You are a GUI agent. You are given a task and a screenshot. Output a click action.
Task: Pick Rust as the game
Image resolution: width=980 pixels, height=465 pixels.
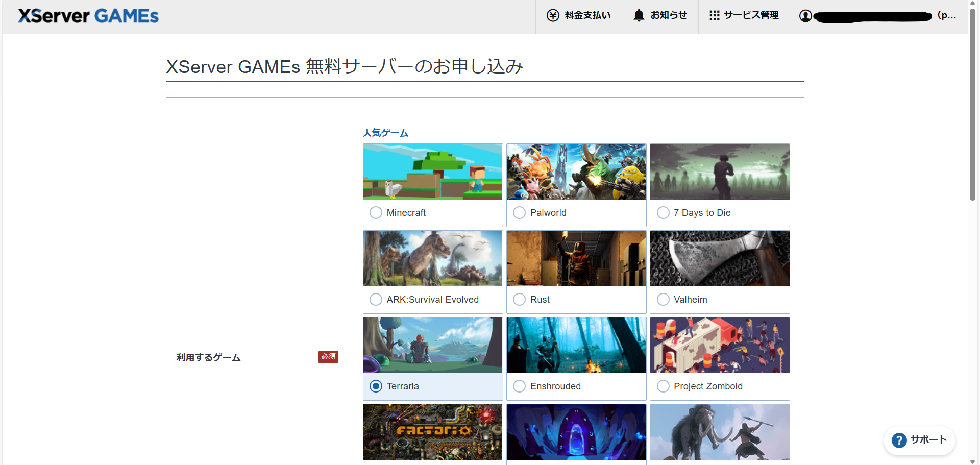pyautogui.click(x=519, y=300)
